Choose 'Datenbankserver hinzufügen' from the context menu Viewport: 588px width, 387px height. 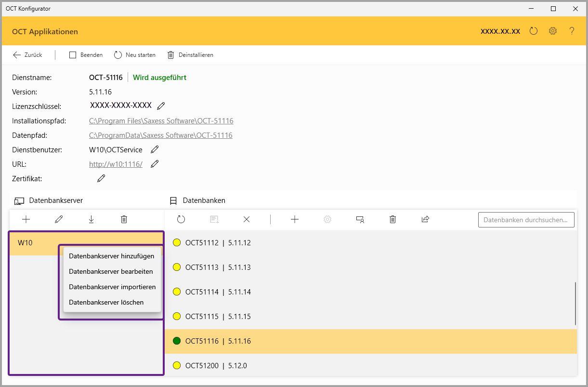pos(111,256)
